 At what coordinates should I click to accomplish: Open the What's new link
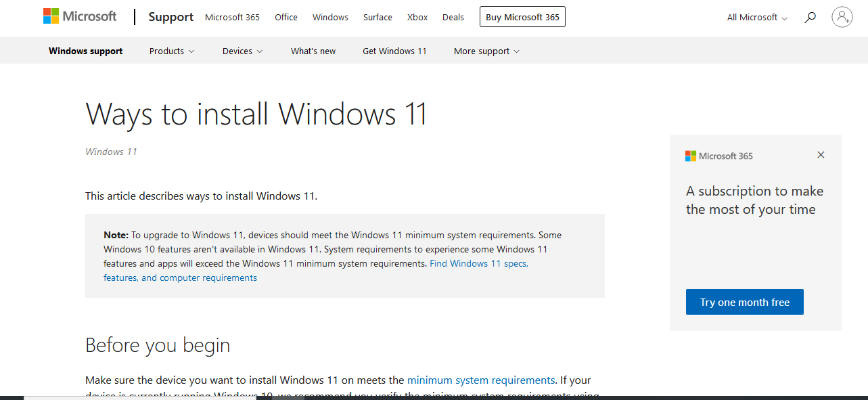313,51
